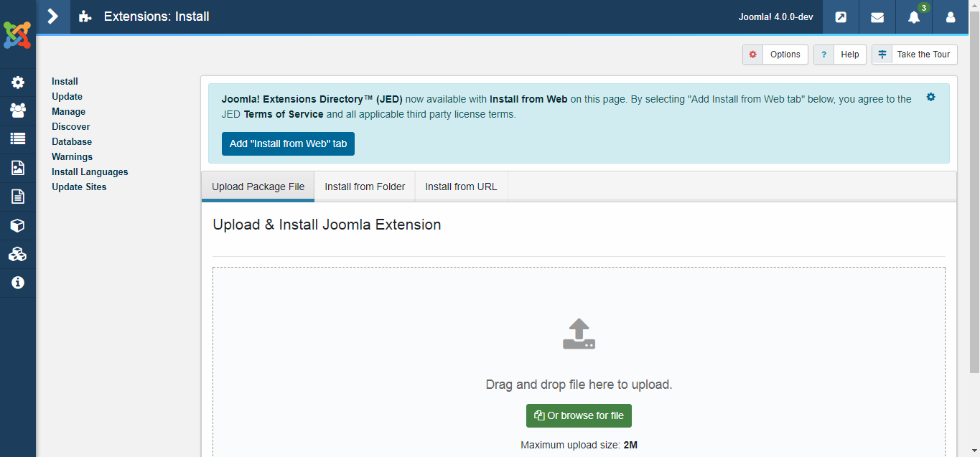980x457 pixels.
Task: Open Menus list icon in sidebar
Action: click(x=18, y=139)
